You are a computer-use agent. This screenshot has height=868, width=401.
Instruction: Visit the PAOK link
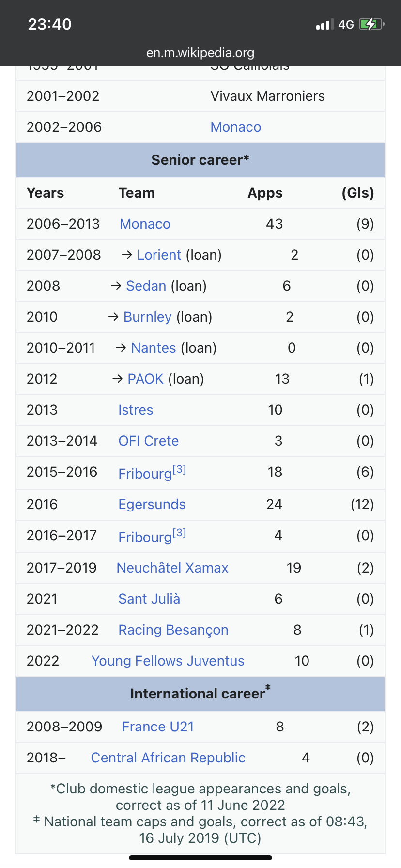tap(145, 379)
